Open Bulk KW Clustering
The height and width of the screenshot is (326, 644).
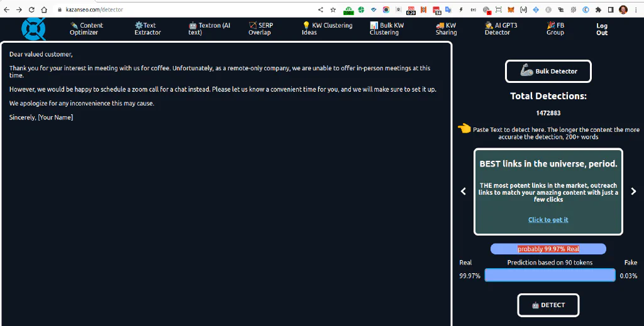(387, 29)
